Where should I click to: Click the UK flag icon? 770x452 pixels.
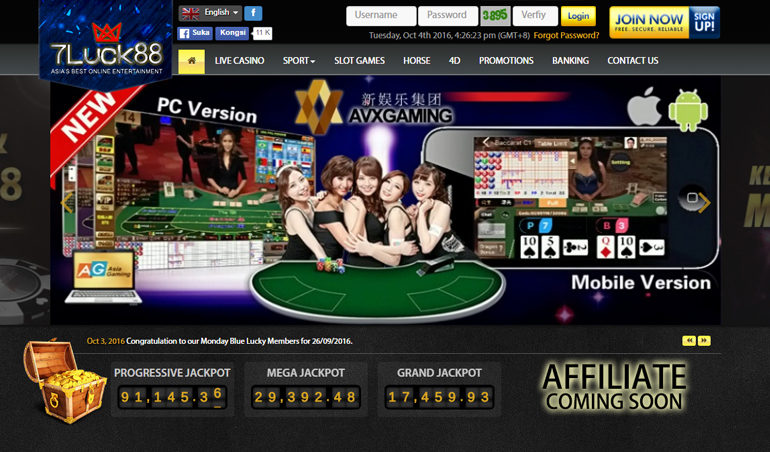click(x=191, y=13)
